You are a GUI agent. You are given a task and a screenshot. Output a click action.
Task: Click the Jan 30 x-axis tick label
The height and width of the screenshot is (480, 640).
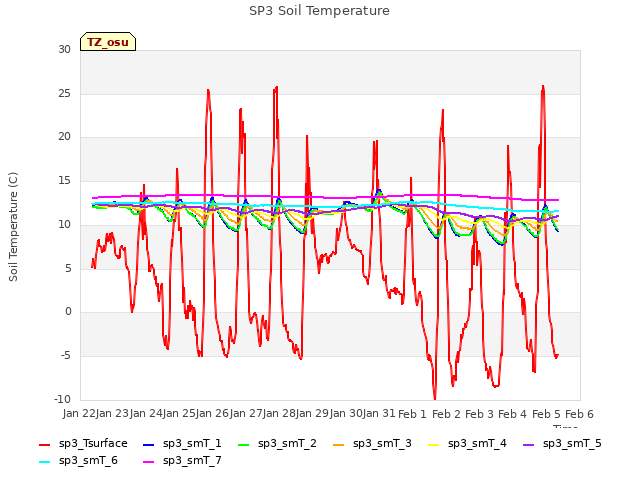(346, 414)
